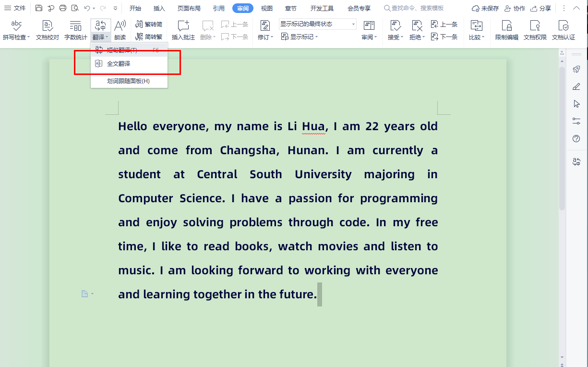This screenshot has width=588, height=367.
Task: Click the translate icon in the right sidebar
Action: (576, 162)
